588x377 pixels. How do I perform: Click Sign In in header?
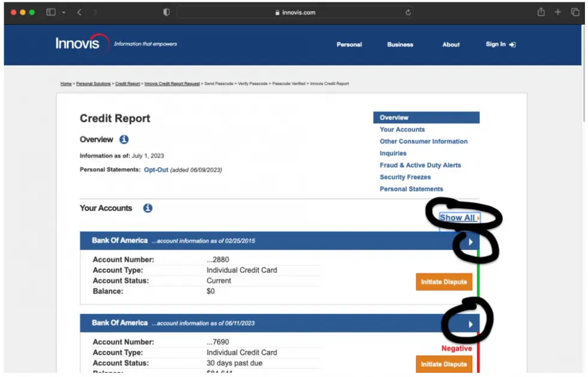point(501,44)
